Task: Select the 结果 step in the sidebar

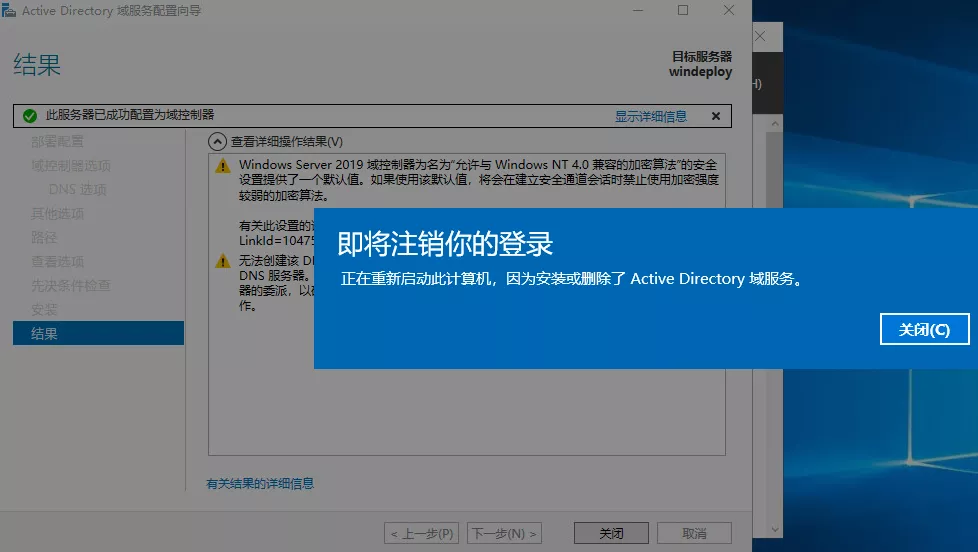Action: pos(45,334)
